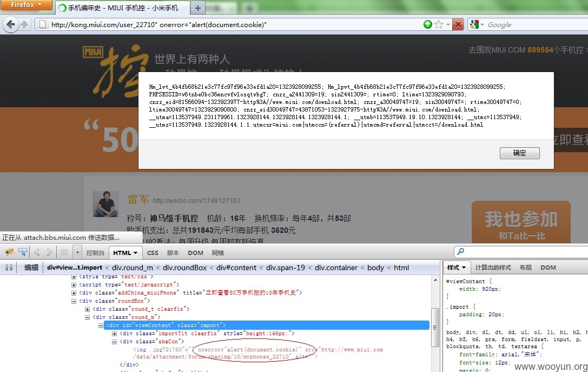Viewport: 588px width, 372px height.
Task: Stop loading with the red X button
Action: (x=458, y=24)
